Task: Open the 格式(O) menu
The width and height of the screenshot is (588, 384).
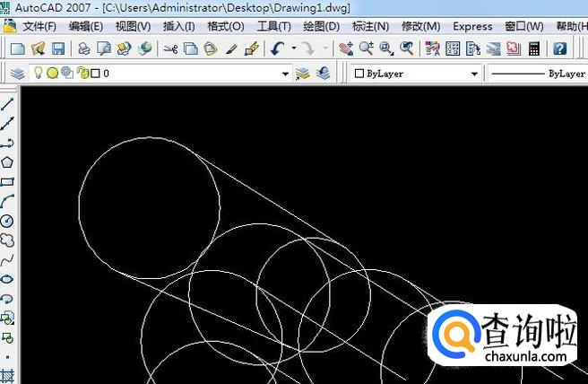Action: [225, 27]
